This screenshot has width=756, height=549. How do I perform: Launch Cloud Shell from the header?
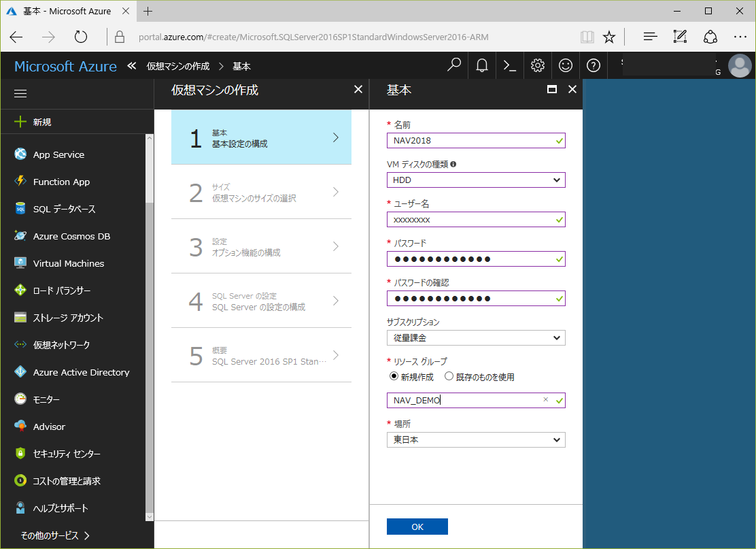pos(510,65)
